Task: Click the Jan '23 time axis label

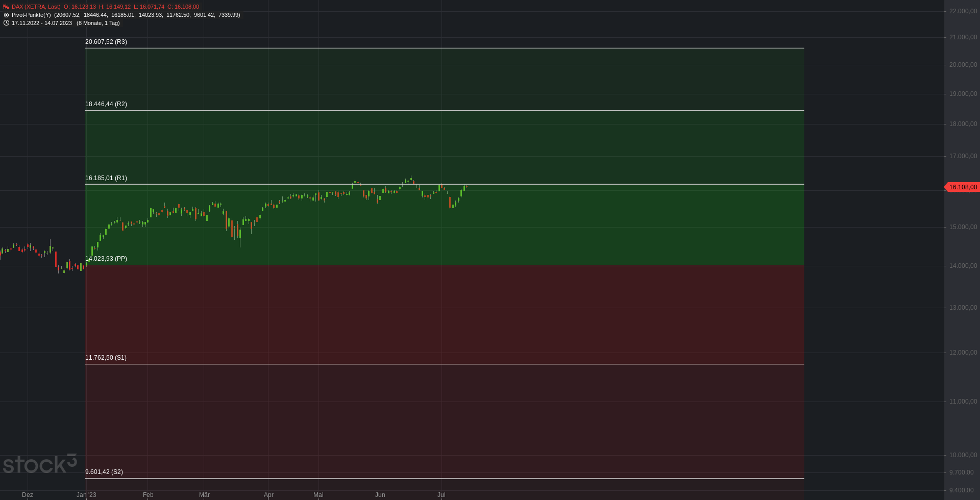Action: 86,495
